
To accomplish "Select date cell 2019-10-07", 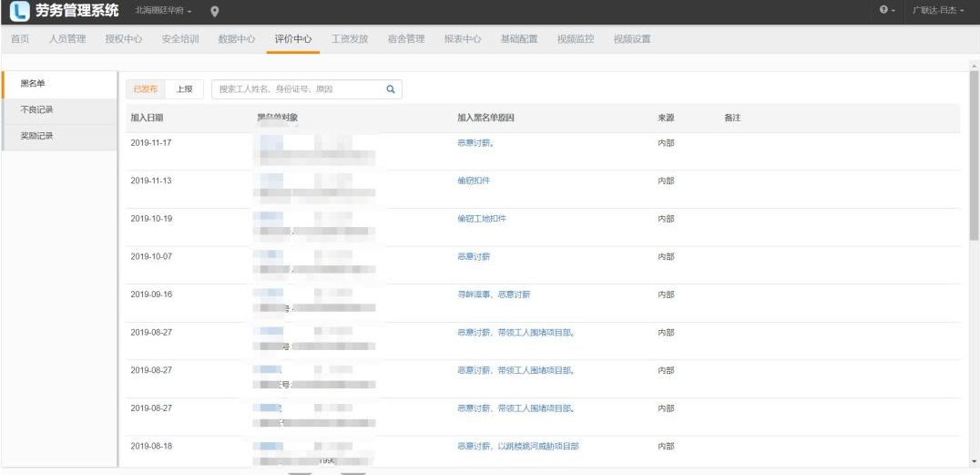I will [x=150, y=256].
